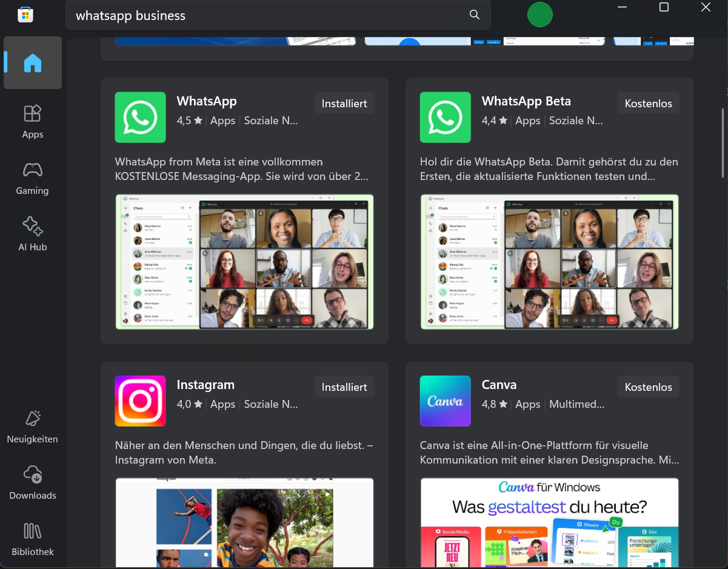Open Microsoft Store logo icon
The width and height of the screenshot is (728, 569).
pos(25,15)
